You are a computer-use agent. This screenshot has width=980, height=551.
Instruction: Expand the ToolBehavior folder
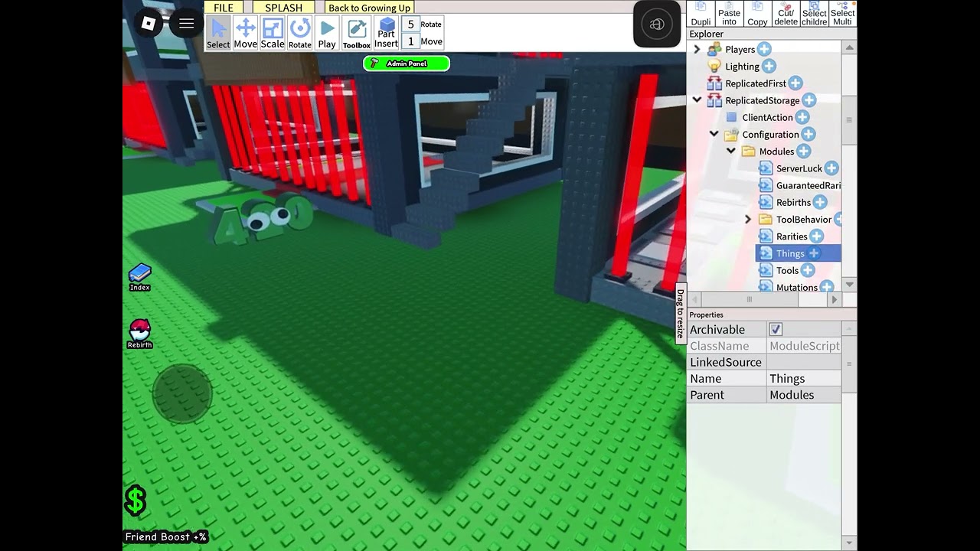[x=748, y=219]
